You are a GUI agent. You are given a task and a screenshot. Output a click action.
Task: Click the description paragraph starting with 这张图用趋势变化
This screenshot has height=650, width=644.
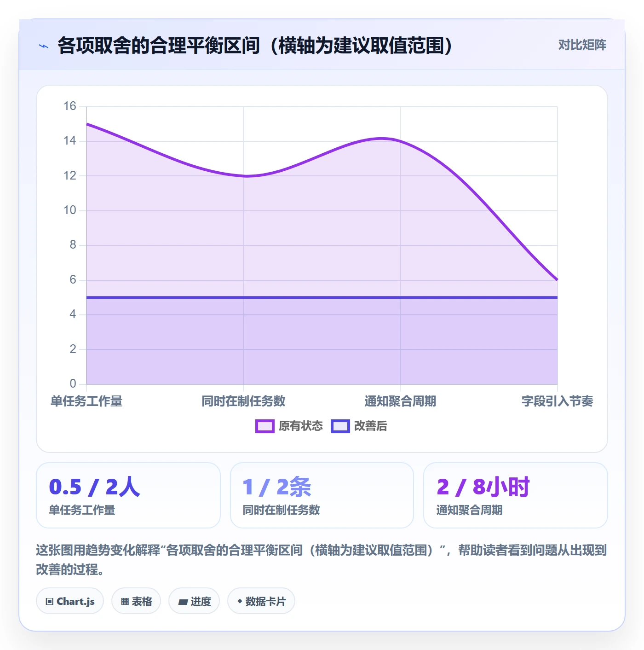(x=322, y=560)
